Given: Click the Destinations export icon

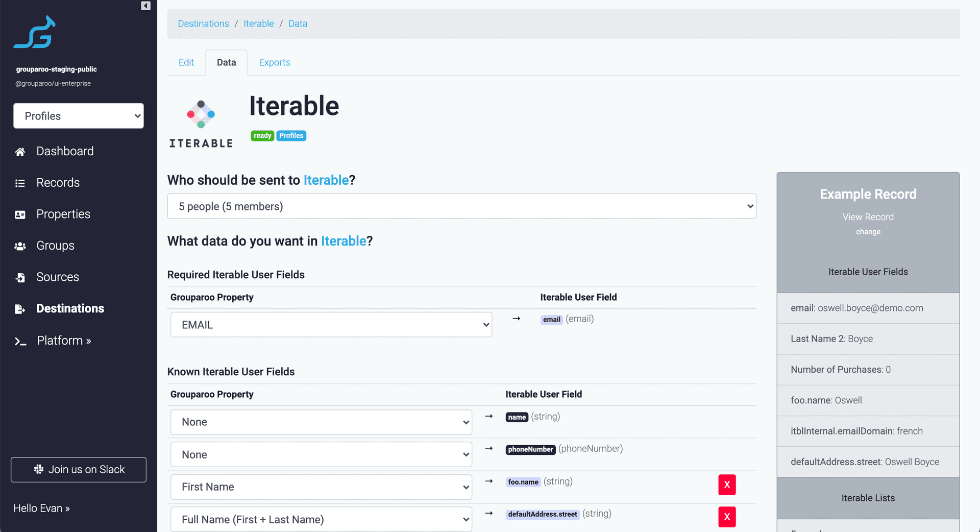Looking at the screenshot, I should [x=20, y=309].
